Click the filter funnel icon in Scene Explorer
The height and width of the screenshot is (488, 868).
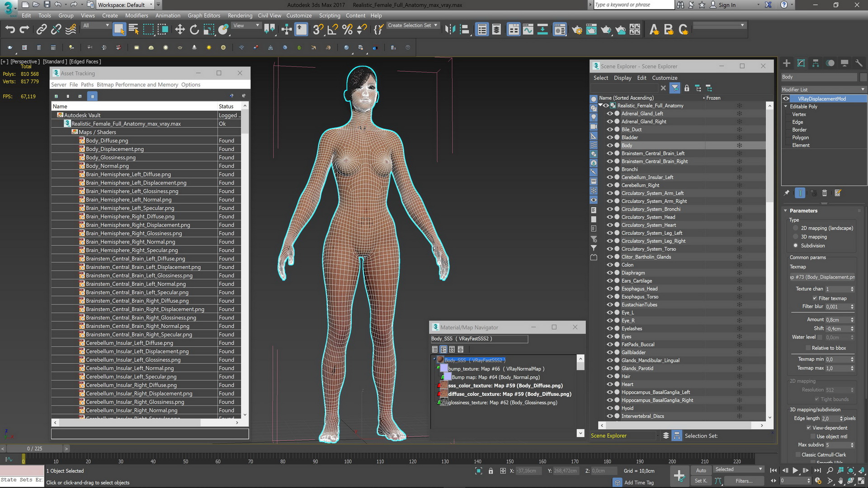point(675,88)
